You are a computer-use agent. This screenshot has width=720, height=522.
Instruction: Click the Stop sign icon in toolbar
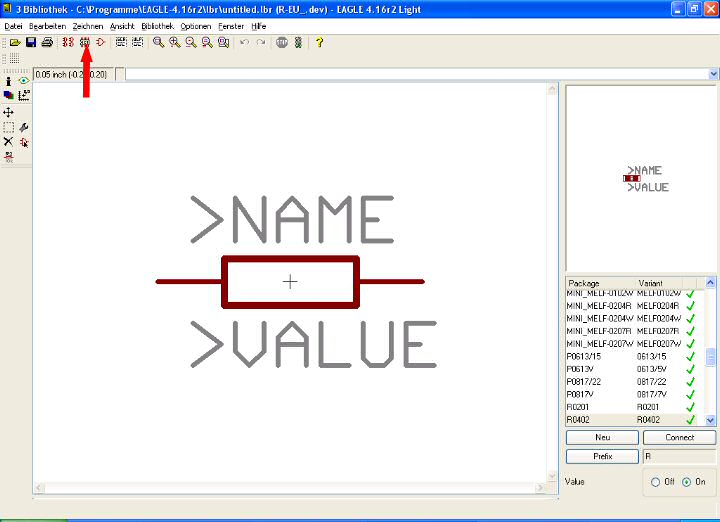pos(282,43)
